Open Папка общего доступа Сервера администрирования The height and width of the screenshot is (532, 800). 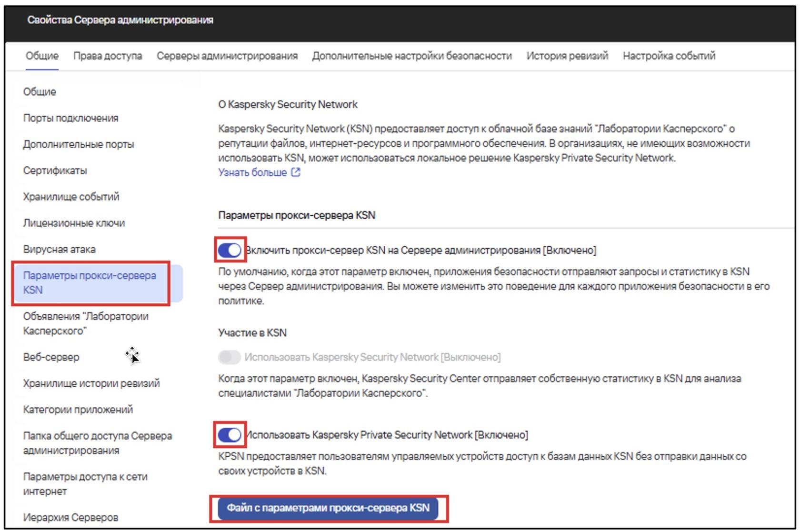(98, 443)
